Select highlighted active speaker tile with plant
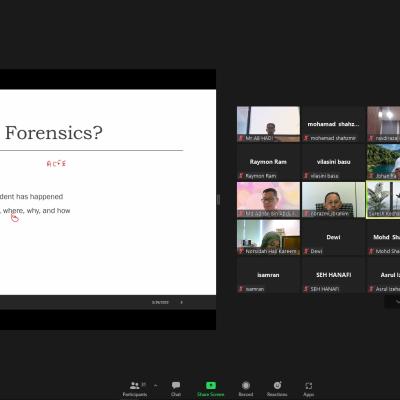Viewport: 400px width, 400px height. tap(383, 200)
